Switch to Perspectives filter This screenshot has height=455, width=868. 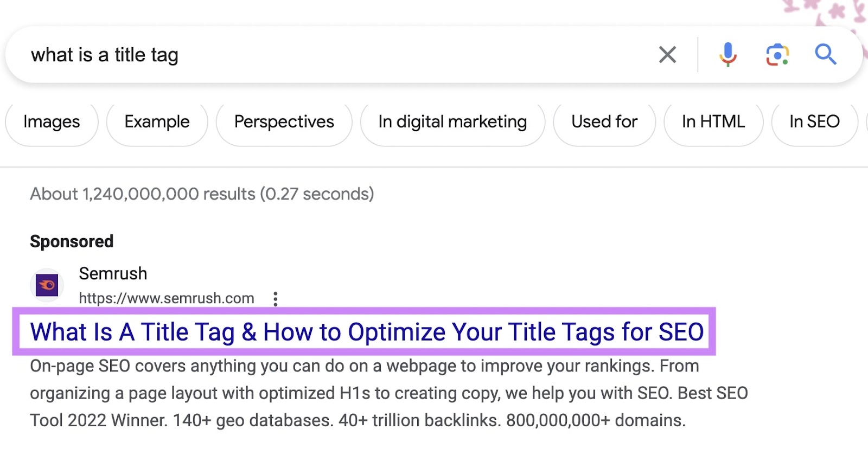pyautogui.click(x=284, y=122)
